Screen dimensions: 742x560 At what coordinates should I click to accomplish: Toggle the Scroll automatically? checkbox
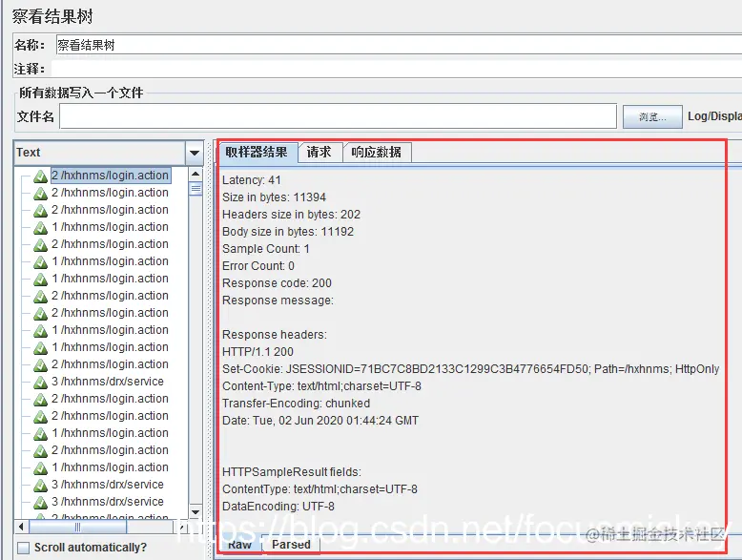coord(23,548)
